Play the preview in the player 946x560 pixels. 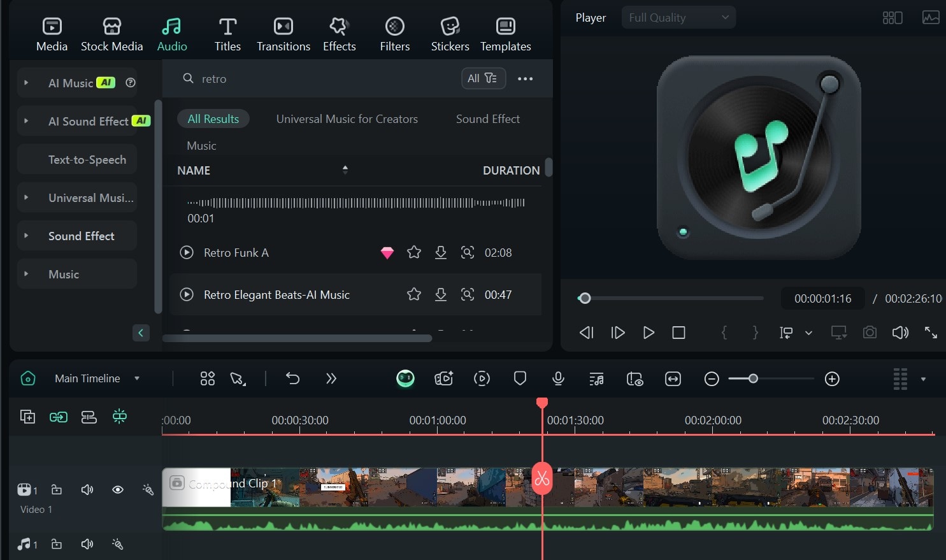[649, 333]
